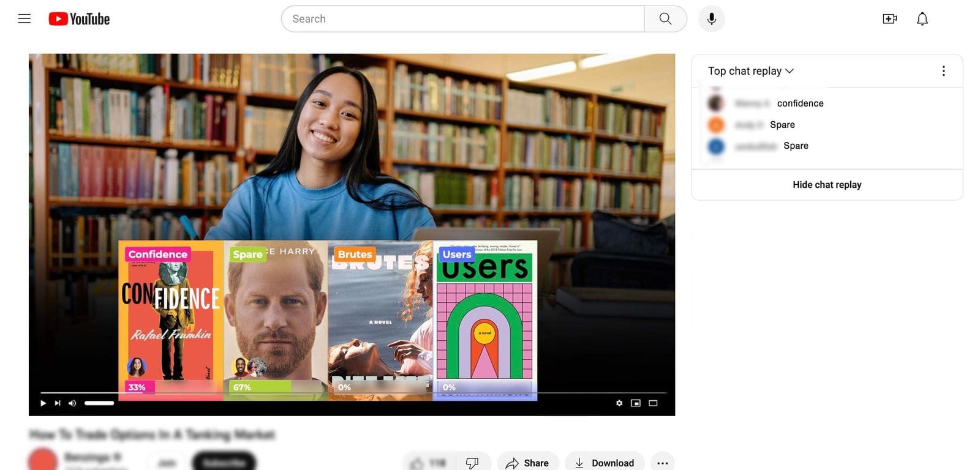
Task: Select the "confidence" chat message text
Action: click(x=801, y=103)
